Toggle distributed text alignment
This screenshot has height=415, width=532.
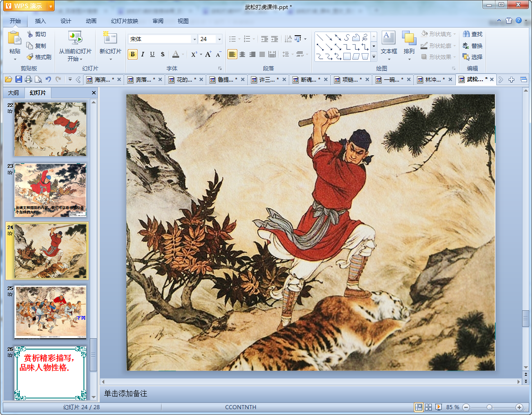coord(272,54)
